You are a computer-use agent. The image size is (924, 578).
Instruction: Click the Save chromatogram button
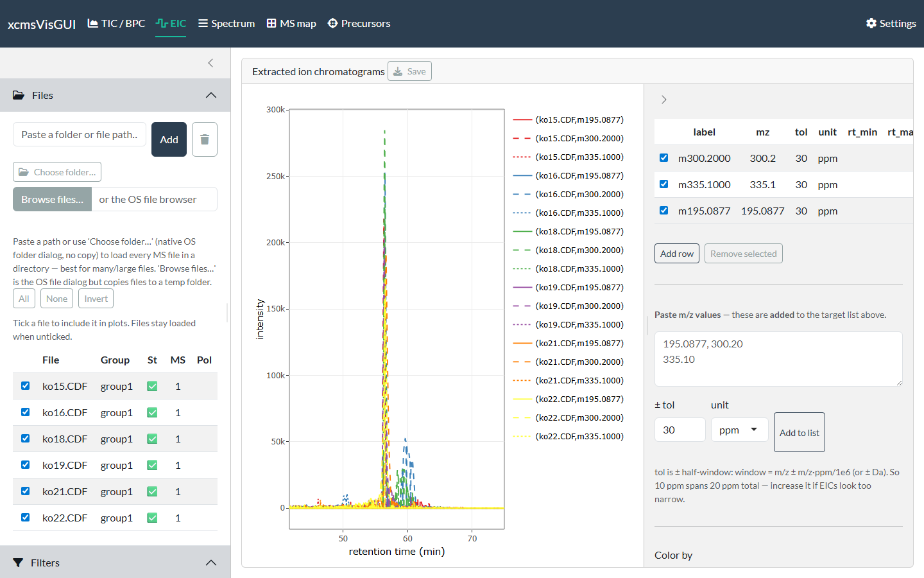click(x=409, y=71)
